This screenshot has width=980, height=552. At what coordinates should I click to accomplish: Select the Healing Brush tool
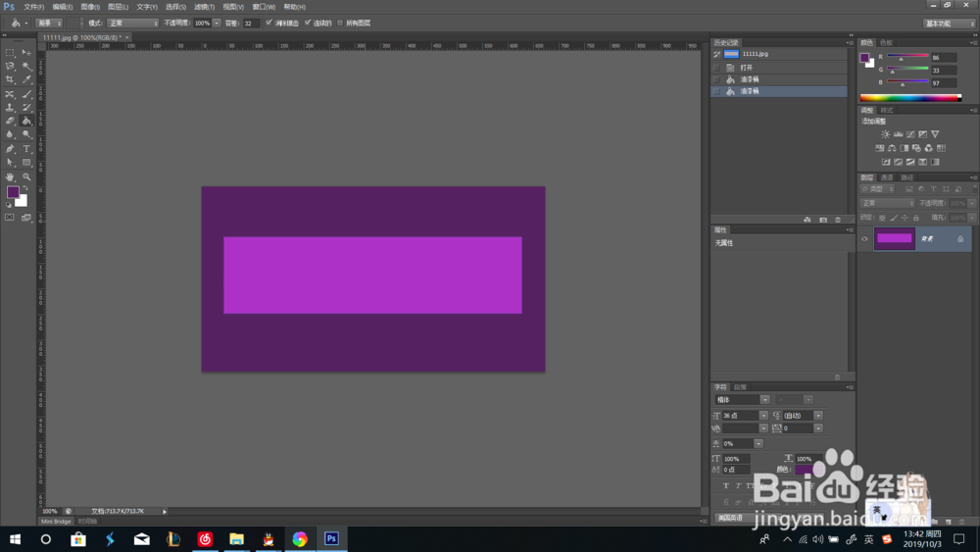tap(10, 94)
